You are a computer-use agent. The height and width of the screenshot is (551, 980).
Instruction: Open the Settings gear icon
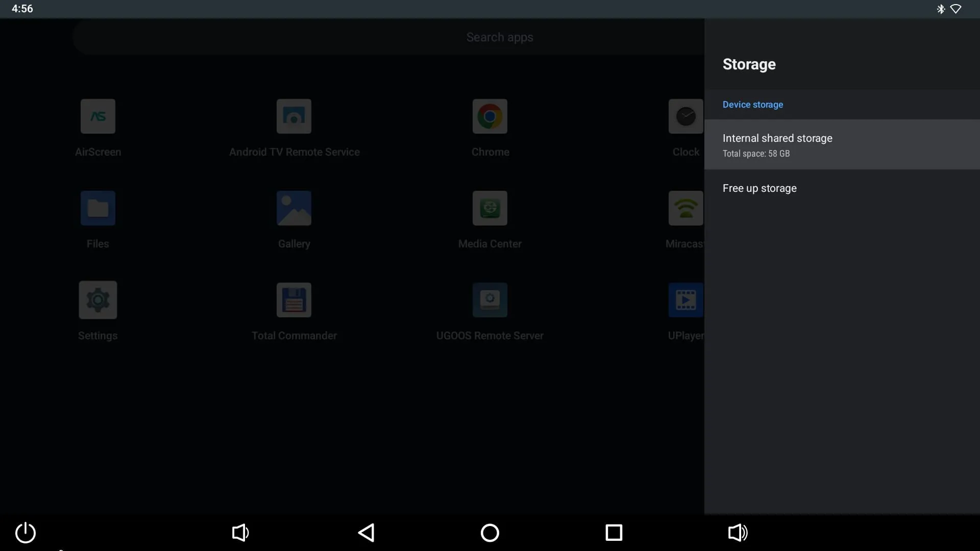(x=97, y=300)
